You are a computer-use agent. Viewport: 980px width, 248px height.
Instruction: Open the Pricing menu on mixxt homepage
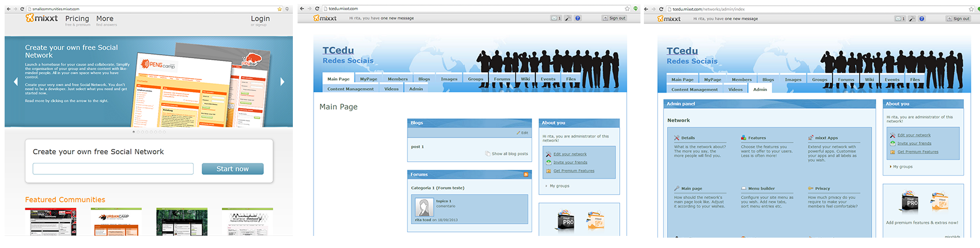click(x=77, y=19)
